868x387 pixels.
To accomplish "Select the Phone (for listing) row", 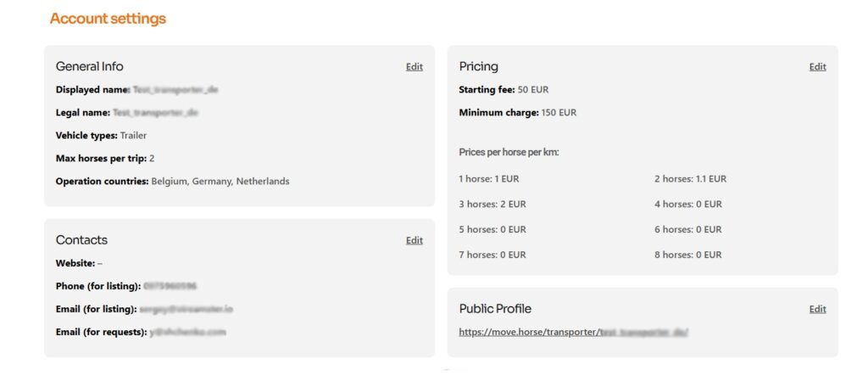I will [x=126, y=286].
